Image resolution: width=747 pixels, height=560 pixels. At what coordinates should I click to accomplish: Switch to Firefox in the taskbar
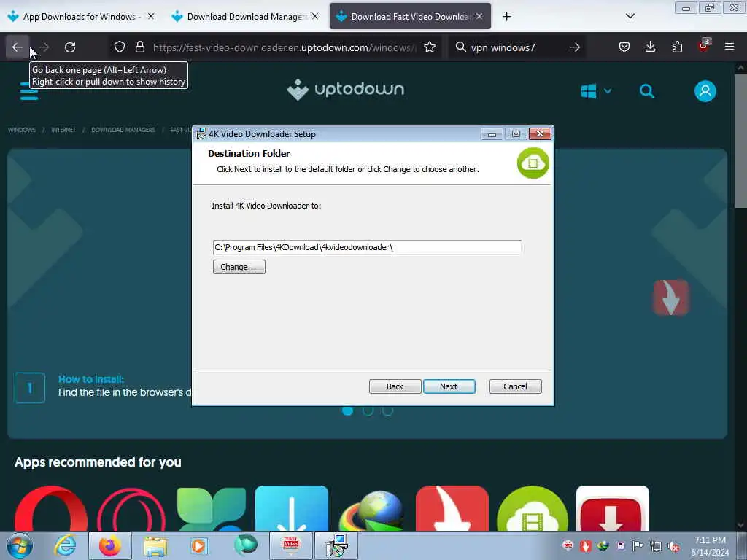pos(109,545)
